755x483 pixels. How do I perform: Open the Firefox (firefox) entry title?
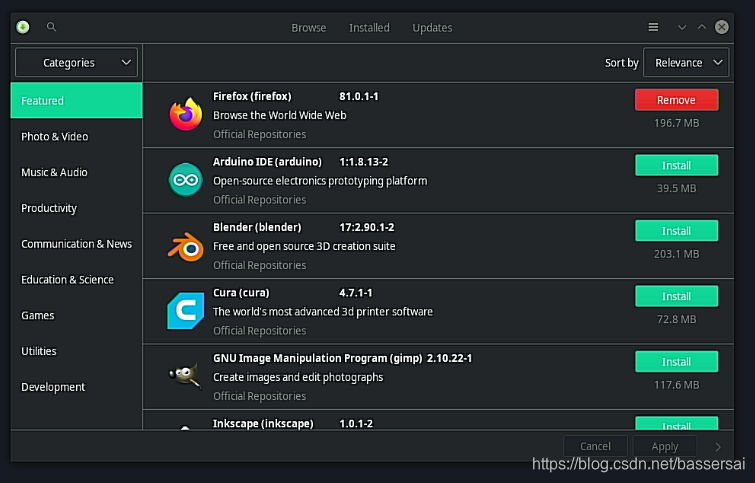click(252, 96)
